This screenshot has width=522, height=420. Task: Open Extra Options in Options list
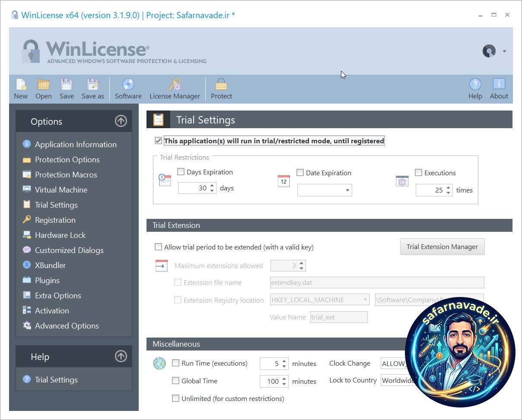click(x=58, y=295)
